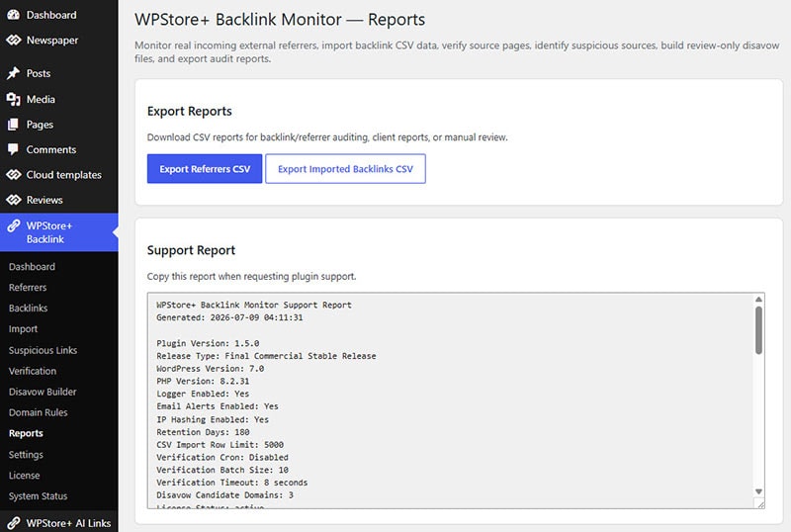The width and height of the screenshot is (791, 532).
Task: Click the WPStore+ Backlink chain icon
Action: tap(13, 225)
